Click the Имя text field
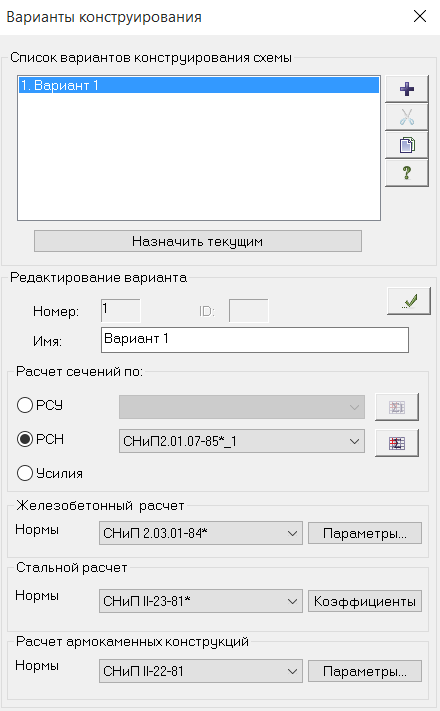Viewport: 440px width, 711px height. coord(254,340)
